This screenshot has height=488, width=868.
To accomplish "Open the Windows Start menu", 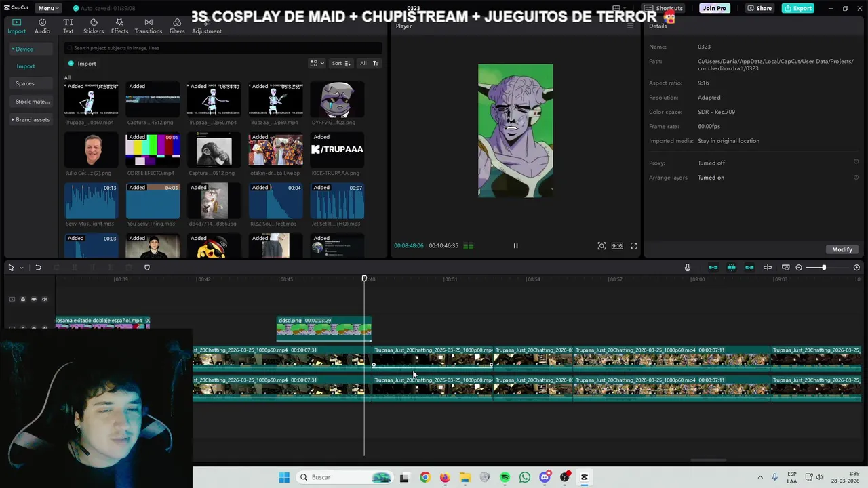I will [x=284, y=477].
